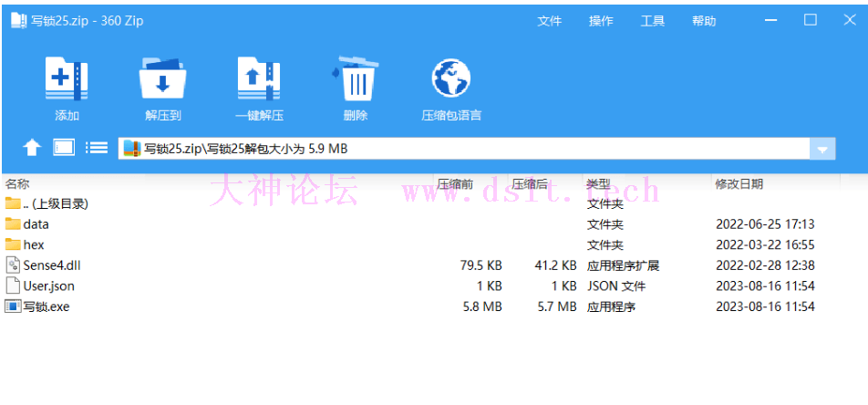
Task: Click the 解压到 (Extract to) icon
Action: pyautogui.click(x=162, y=79)
